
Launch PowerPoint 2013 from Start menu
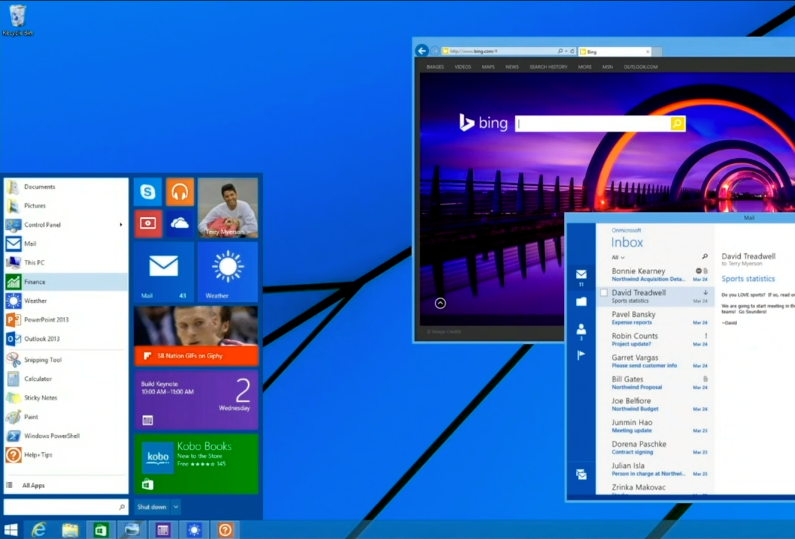66,319
